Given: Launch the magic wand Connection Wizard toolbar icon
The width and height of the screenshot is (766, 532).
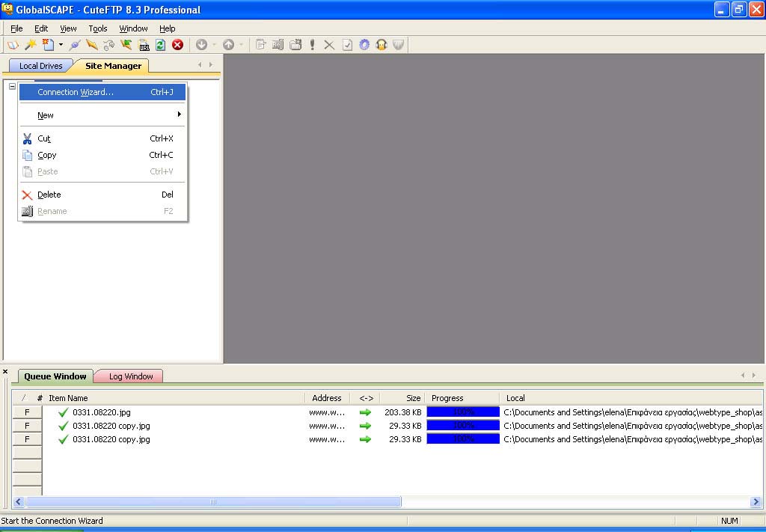Looking at the screenshot, I should 30,45.
